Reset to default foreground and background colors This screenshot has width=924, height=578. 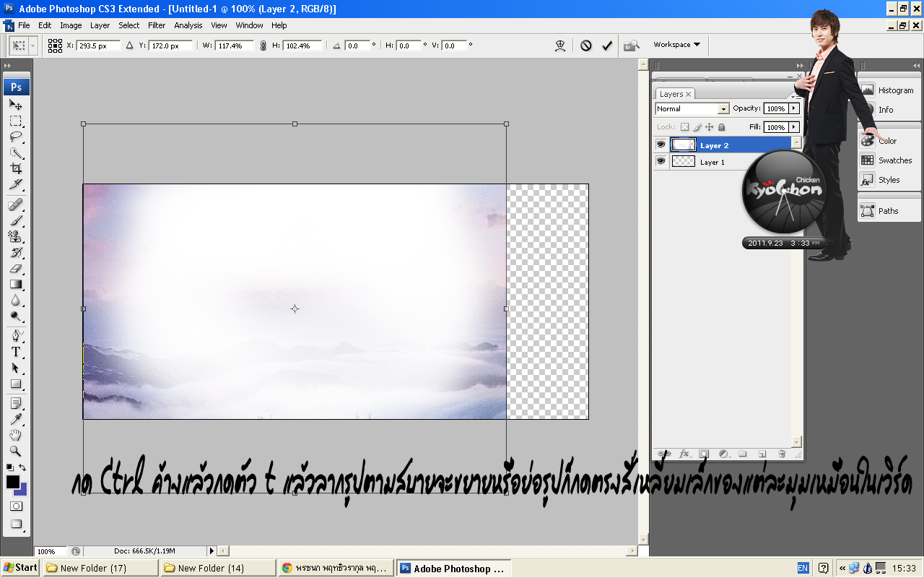[x=9, y=467]
